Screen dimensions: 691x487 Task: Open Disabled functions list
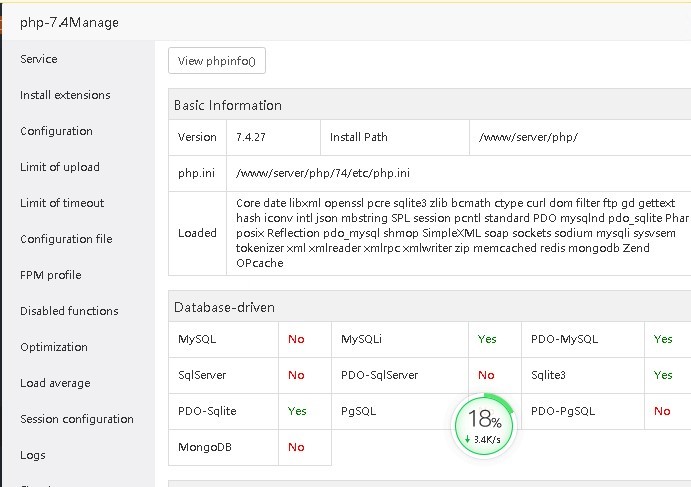(69, 311)
